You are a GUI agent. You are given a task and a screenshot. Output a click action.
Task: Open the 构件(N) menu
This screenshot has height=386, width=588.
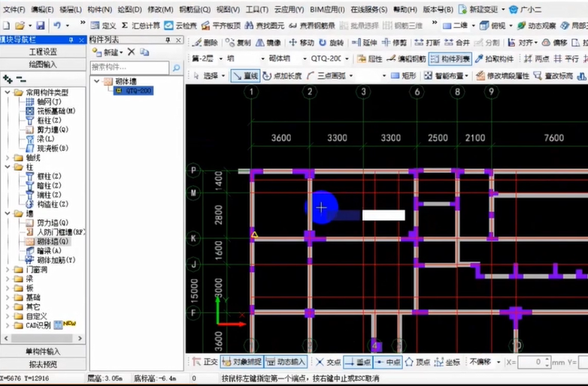point(99,9)
